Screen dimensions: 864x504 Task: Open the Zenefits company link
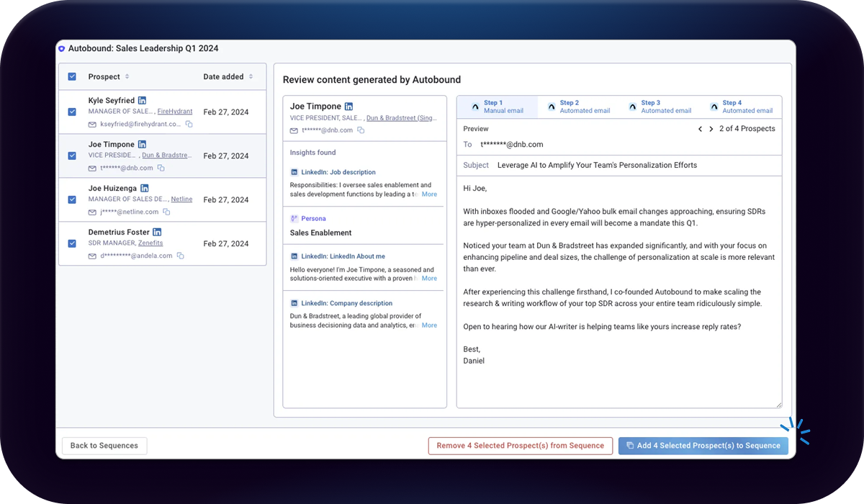click(x=150, y=243)
